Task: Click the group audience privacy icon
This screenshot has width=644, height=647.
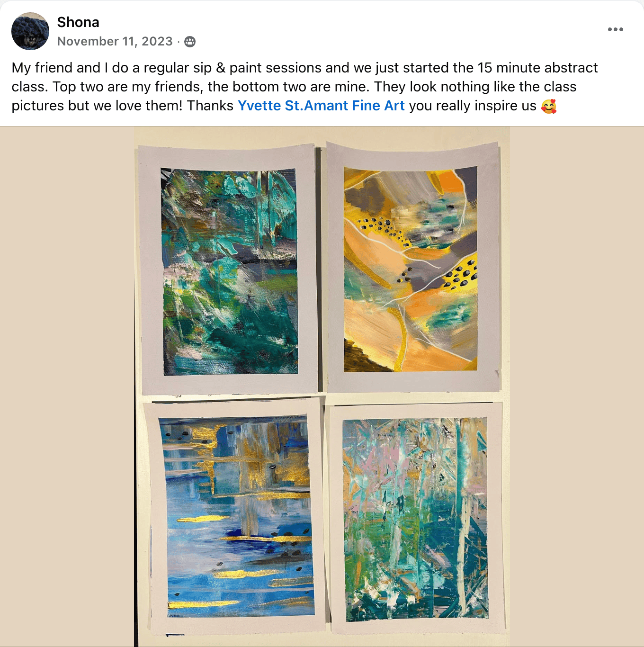Action: point(190,42)
